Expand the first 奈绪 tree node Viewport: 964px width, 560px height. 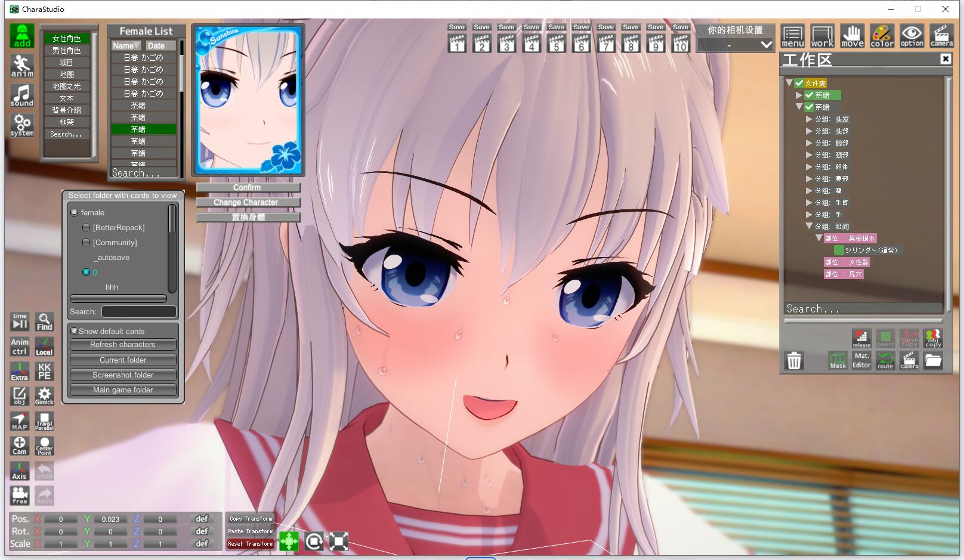799,95
